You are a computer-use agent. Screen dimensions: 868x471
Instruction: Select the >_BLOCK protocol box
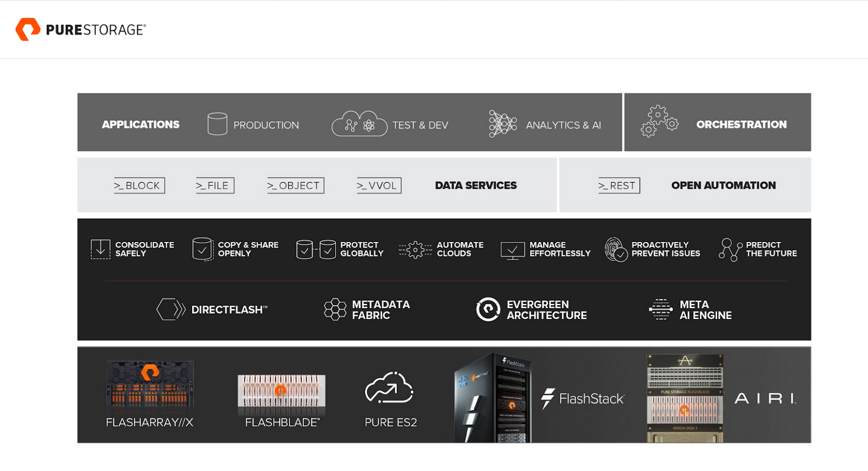pos(139,186)
